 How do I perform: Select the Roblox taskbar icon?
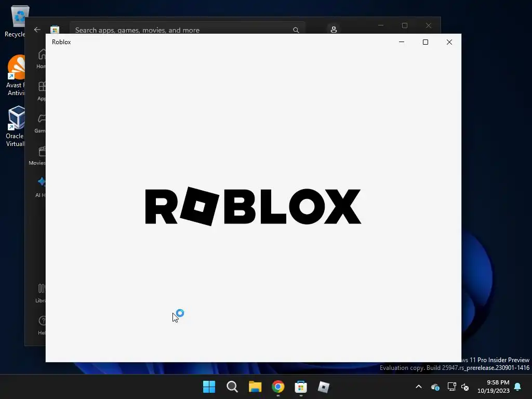coord(324,387)
